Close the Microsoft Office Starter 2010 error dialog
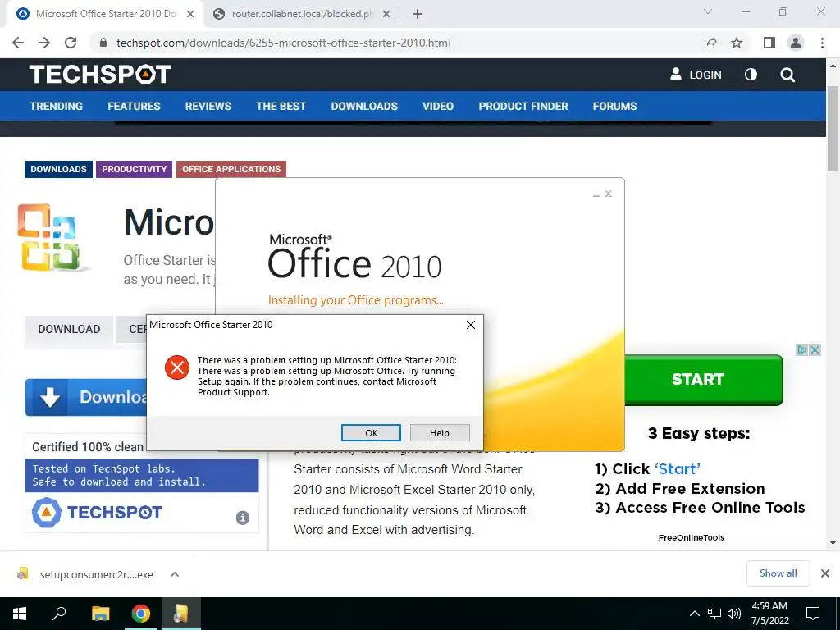 tap(470, 325)
